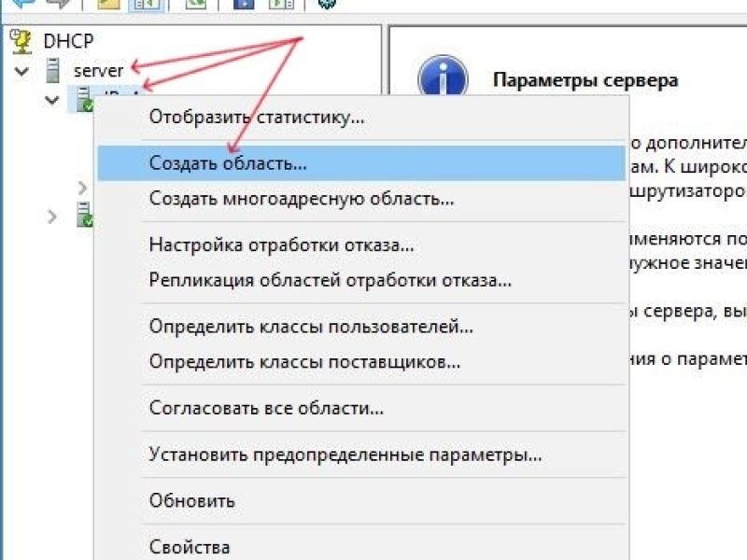Open 'Настройка отработки отказа...' menu item

click(361, 245)
